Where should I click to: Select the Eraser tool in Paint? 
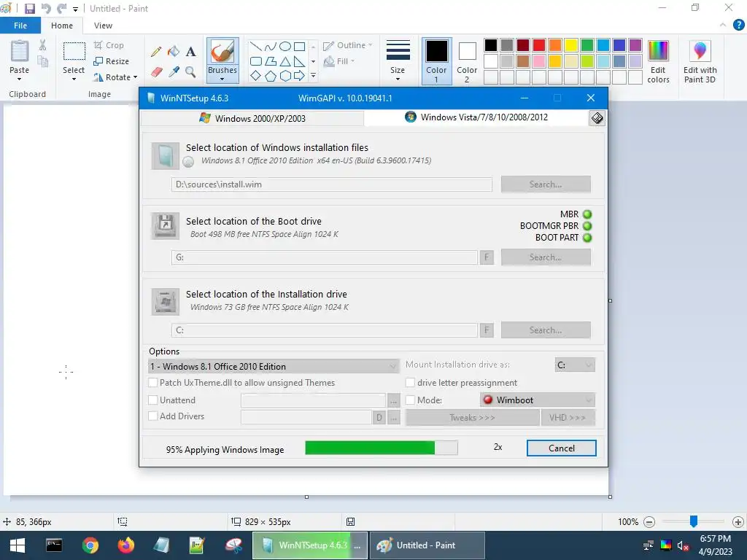156,72
